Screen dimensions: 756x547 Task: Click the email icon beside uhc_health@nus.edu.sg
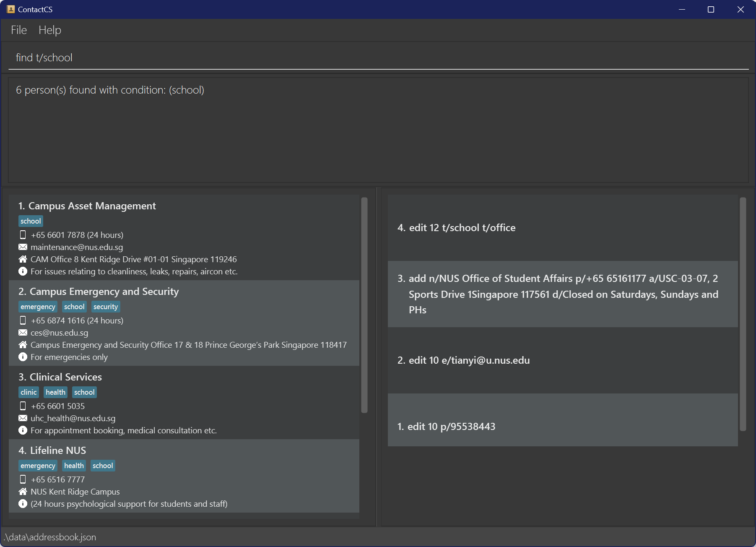coord(23,418)
